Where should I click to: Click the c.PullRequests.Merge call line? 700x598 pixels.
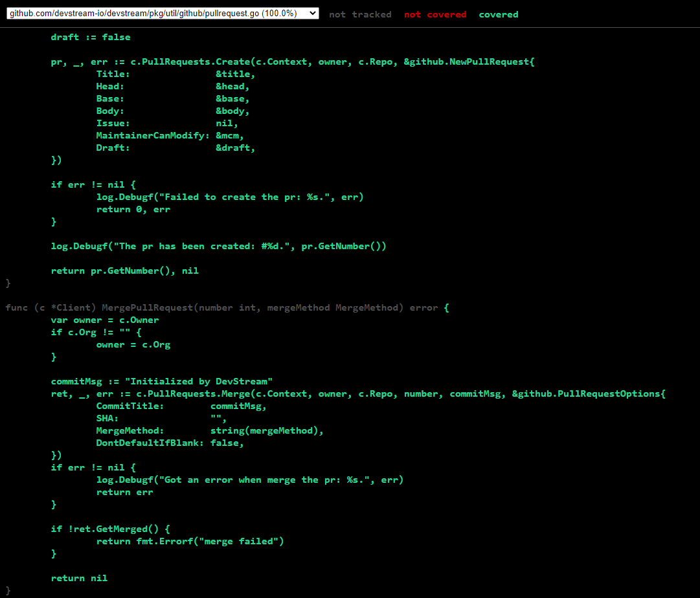point(358,393)
